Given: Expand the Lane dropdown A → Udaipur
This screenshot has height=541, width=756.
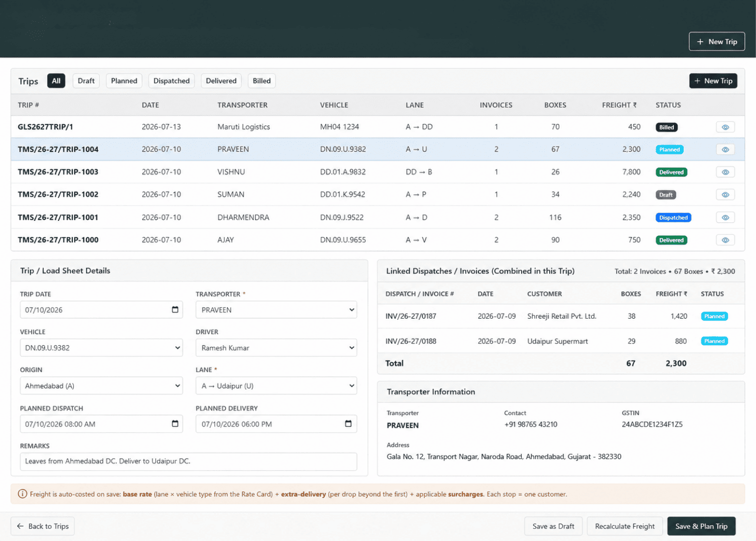Looking at the screenshot, I should pyautogui.click(x=276, y=386).
